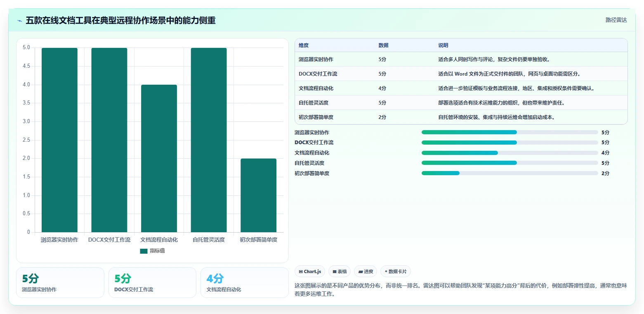This screenshot has height=314, width=644.
Task: Click the 浏览器实时协作 progress bar
Action: 510,132
